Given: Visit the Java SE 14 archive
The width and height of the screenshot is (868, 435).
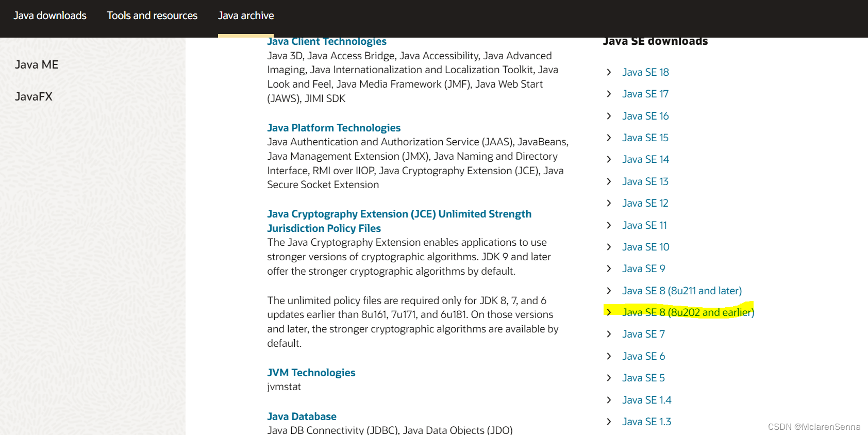Looking at the screenshot, I should click(645, 159).
